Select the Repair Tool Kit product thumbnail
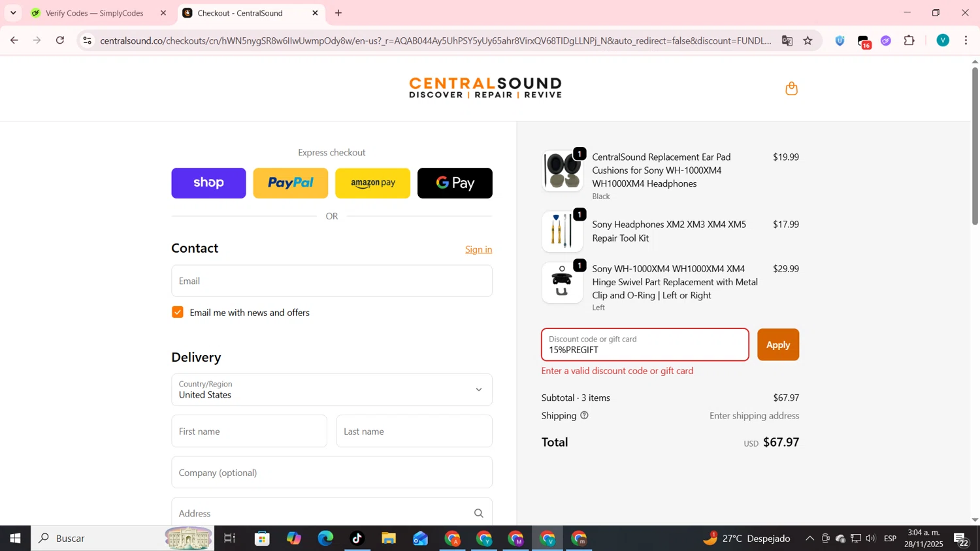Screen dimensions: 980x551 [x=562, y=231]
